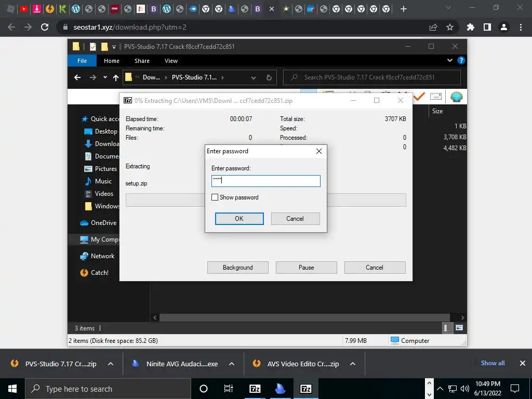Click the 7z icon in extracting window title

128,100
